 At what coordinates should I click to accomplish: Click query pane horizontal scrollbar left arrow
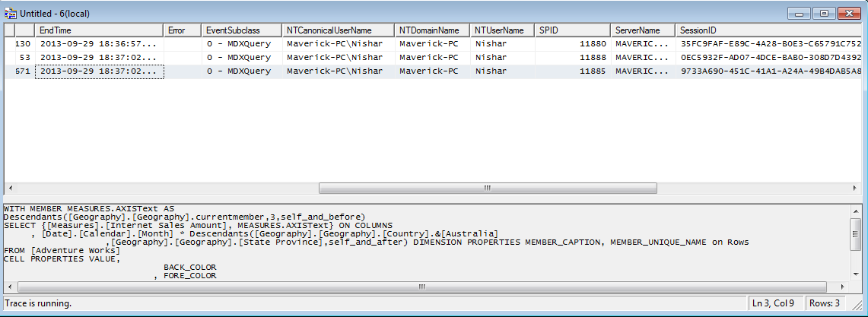pos(9,287)
